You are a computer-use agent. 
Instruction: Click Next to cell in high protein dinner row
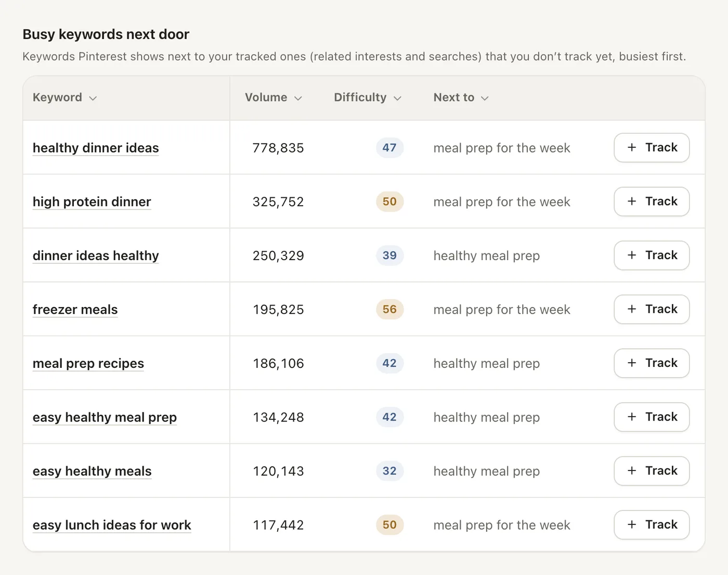coord(502,202)
